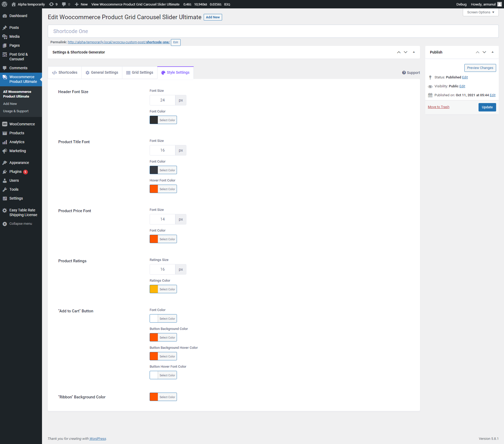Click the Shortcodes tab icon
The width and height of the screenshot is (504, 444).
click(54, 72)
